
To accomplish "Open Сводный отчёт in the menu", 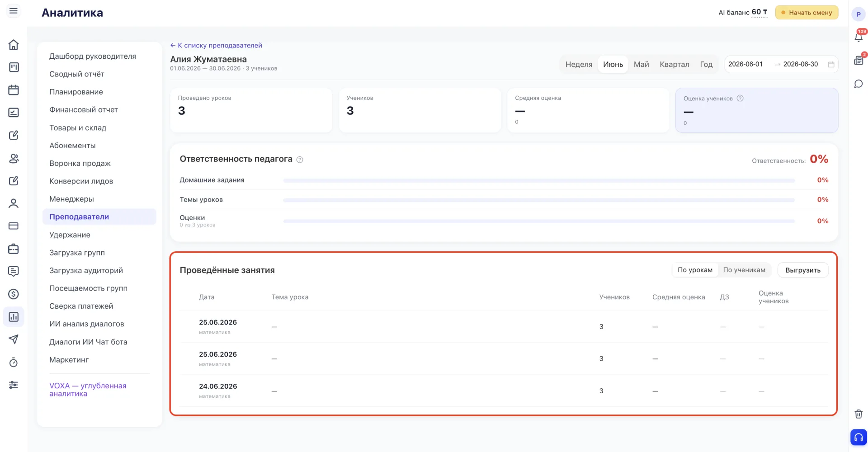I will coord(77,74).
